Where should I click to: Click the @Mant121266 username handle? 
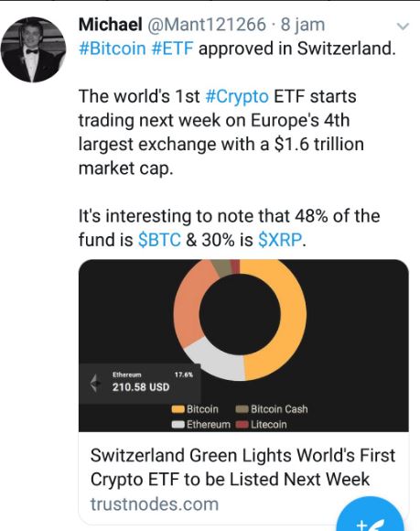(x=207, y=25)
